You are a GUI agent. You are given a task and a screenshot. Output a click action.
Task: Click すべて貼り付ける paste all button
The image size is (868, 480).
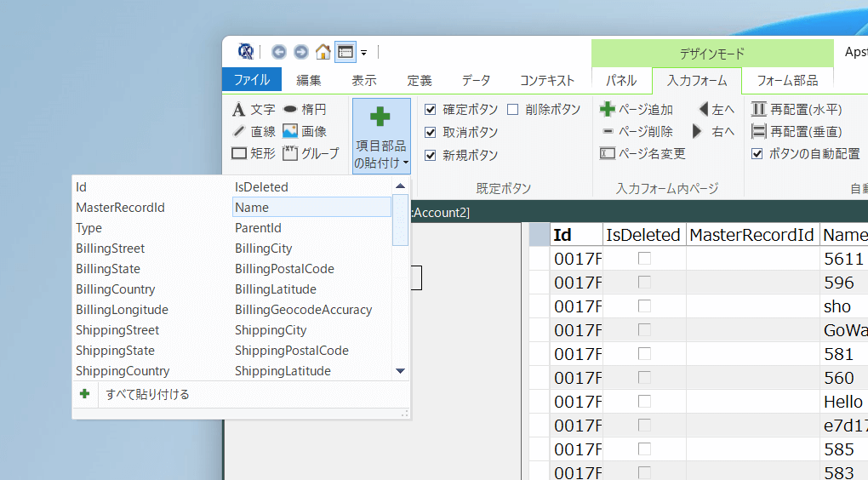coord(147,395)
